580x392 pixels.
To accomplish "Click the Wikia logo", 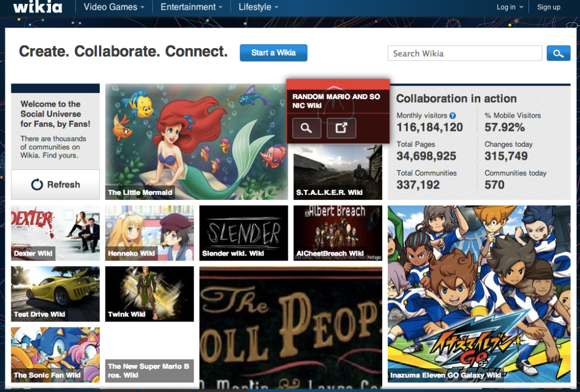I will 38,7.
